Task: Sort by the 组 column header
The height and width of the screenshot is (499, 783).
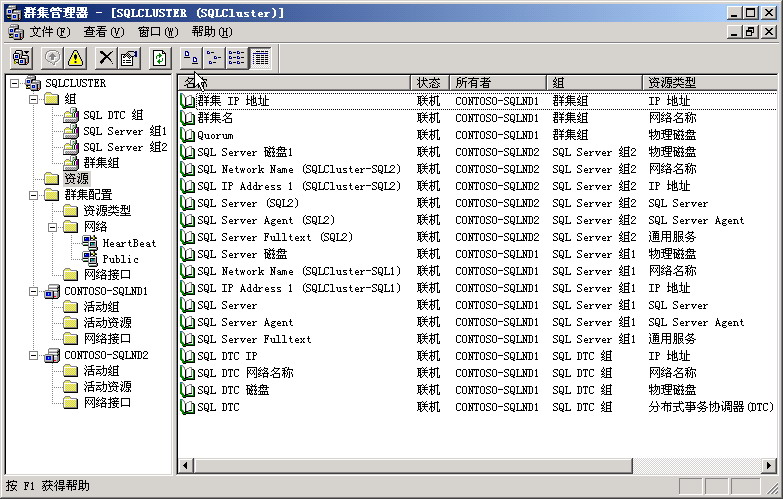Action: [x=594, y=83]
